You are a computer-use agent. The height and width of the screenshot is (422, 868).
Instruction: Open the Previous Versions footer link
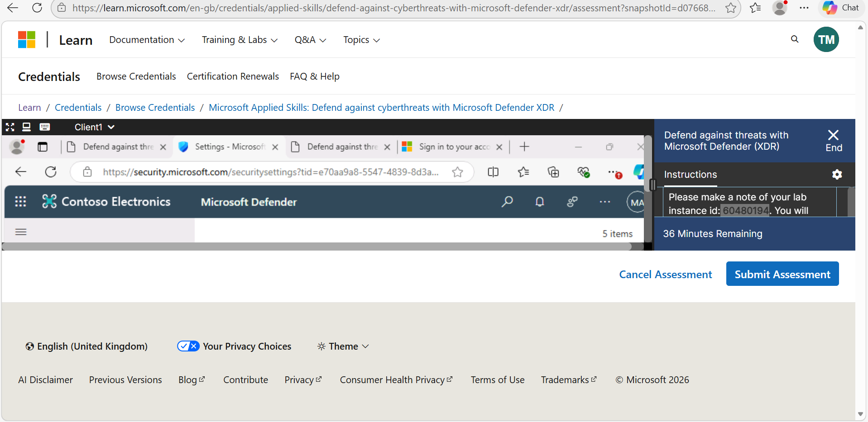pyautogui.click(x=125, y=380)
